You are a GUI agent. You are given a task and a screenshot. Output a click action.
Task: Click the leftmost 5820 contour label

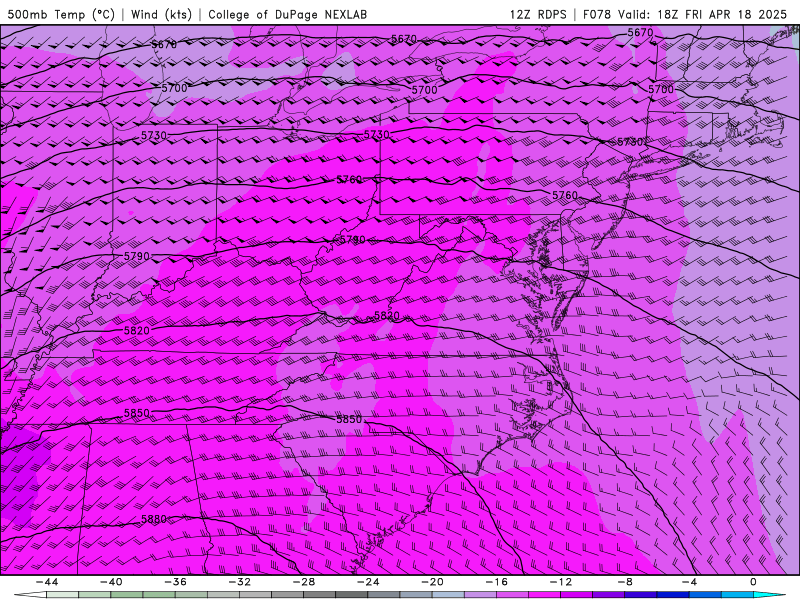click(137, 330)
